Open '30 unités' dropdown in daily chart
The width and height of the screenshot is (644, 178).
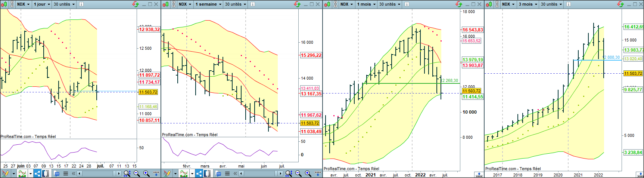pos(64,4)
